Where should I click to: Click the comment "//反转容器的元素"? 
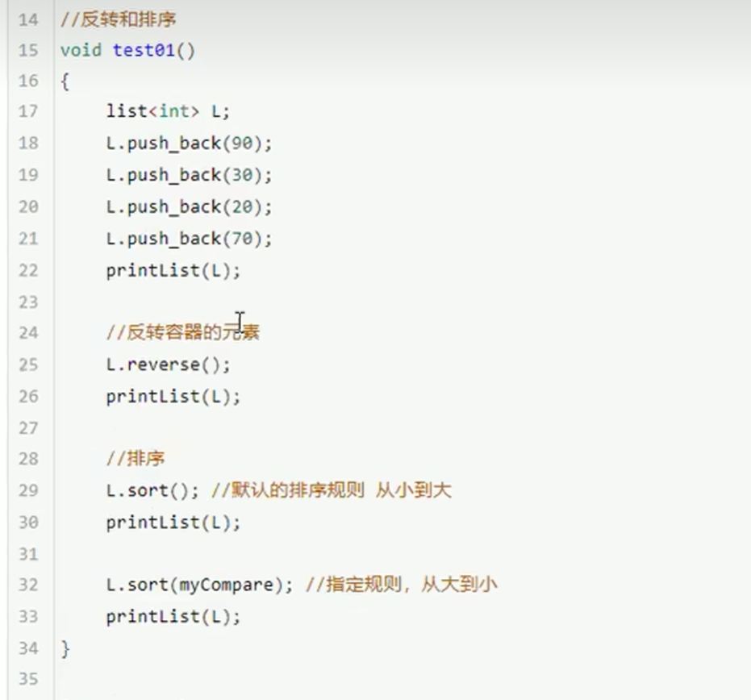pos(183,331)
